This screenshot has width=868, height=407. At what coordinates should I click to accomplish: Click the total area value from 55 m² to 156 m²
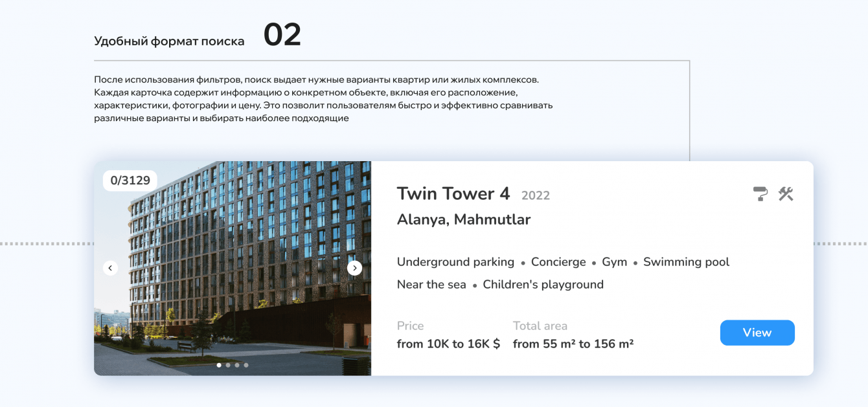(x=573, y=344)
